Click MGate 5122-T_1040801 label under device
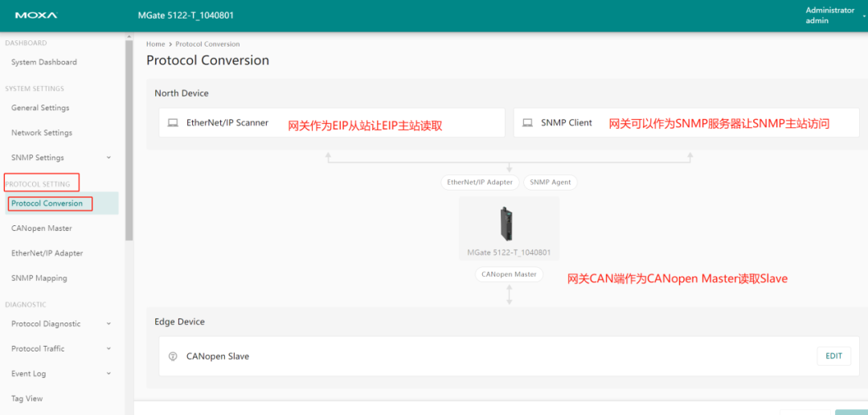Viewport: 868px width, 415px height. [x=509, y=252]
